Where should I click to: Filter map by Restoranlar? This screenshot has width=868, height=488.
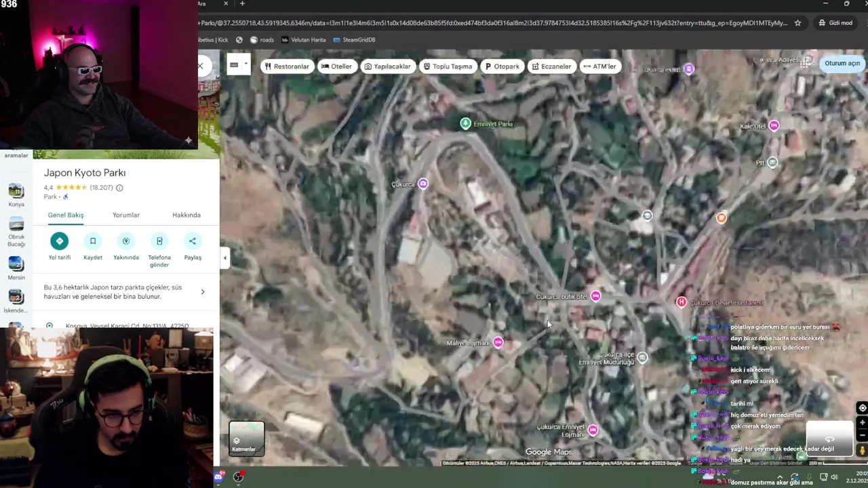pyautogui.click(x=287, y=66)
